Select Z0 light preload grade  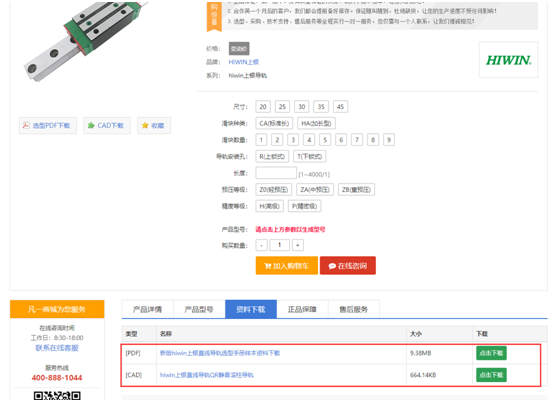click(274, 190)
